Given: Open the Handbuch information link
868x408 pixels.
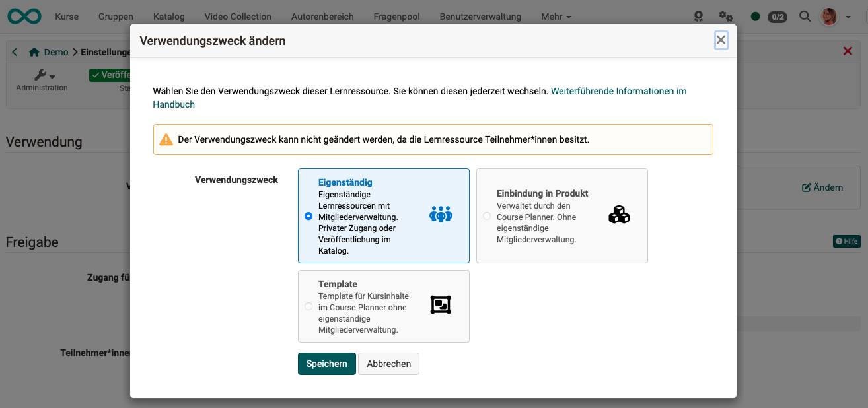Looking at the screenshot, I should [x=174, y=104].
